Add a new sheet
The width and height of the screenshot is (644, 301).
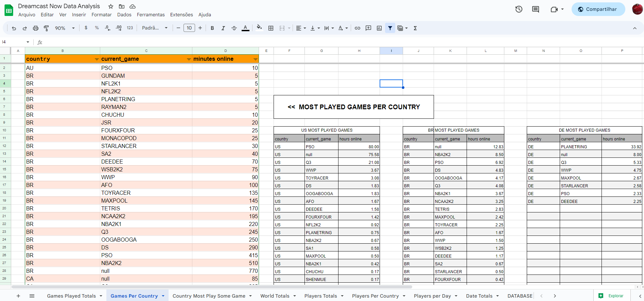[18, 296]
